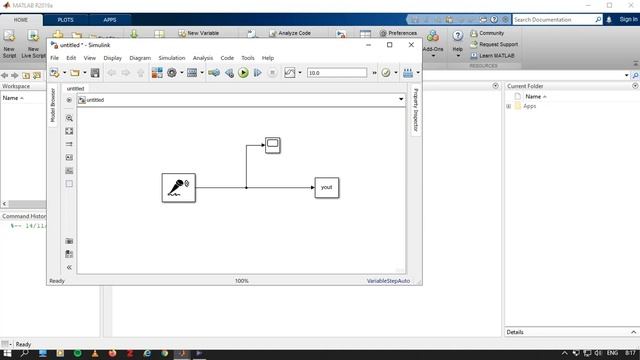Screen dimensions: 640x360
Task: Switch to the APPS tab in MATLAB
Action: [x=109, y=20]
